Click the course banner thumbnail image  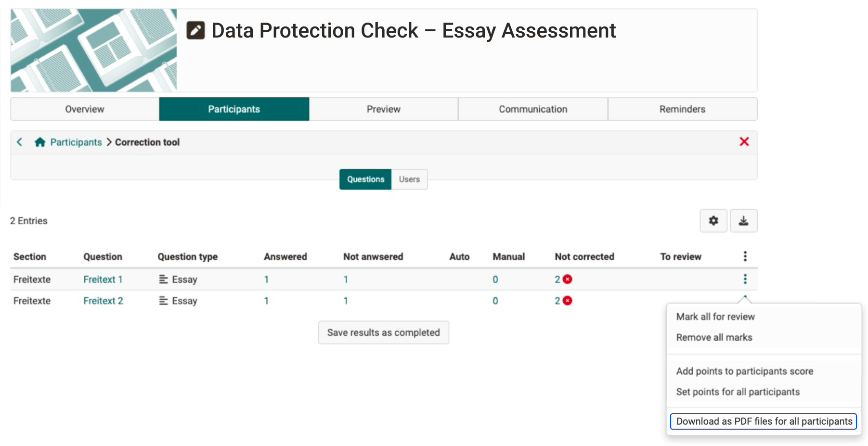94,51
